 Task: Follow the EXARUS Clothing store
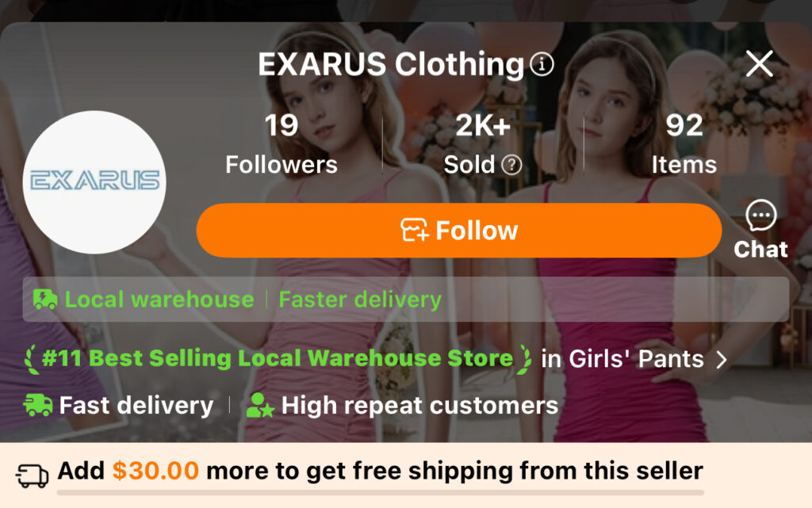[459, 230]
